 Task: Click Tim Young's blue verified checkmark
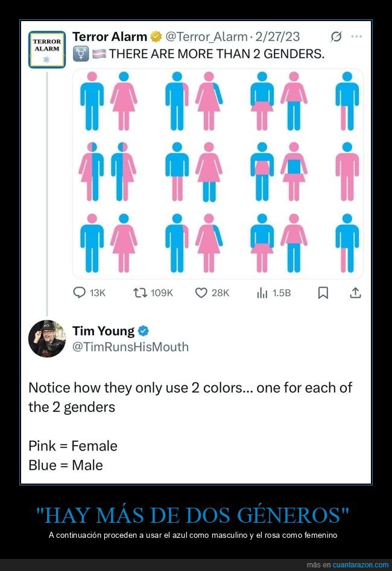point(144,330)
